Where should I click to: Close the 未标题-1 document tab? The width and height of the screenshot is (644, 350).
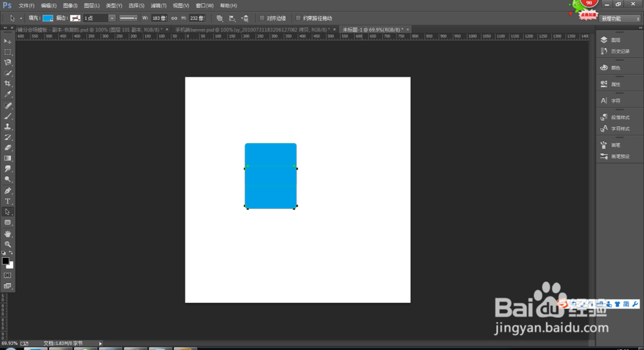pyautogui.click(x=408, y=30)
